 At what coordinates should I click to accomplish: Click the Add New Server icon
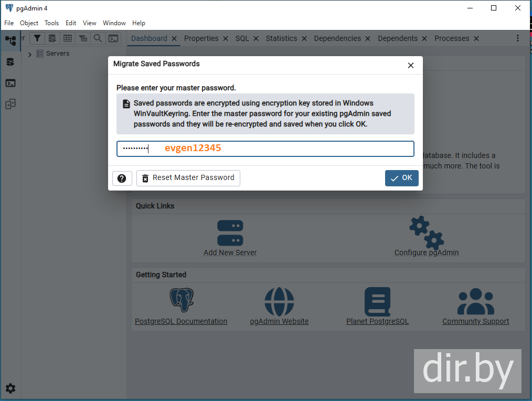click(230, 233)
